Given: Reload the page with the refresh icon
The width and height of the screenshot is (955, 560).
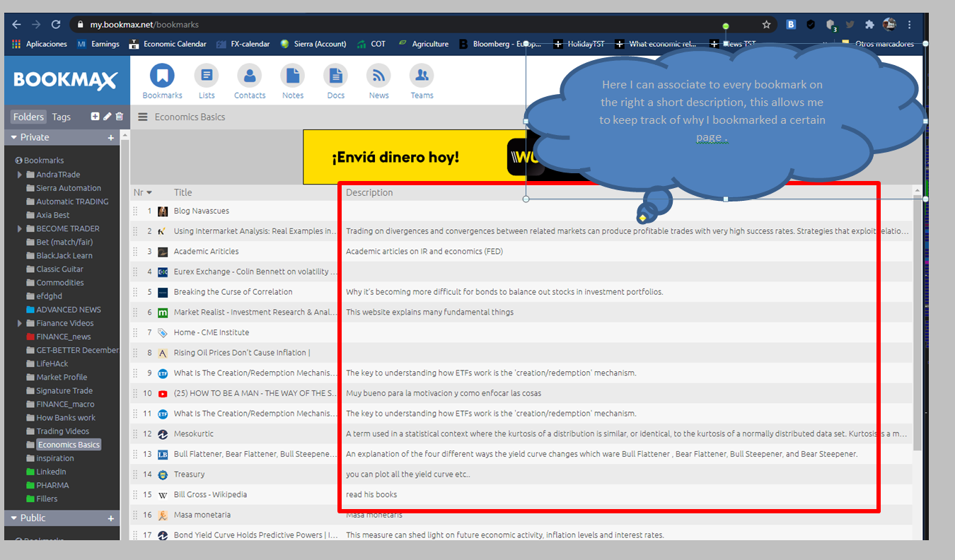Looking at the screenshot, I should click(56, 24).
